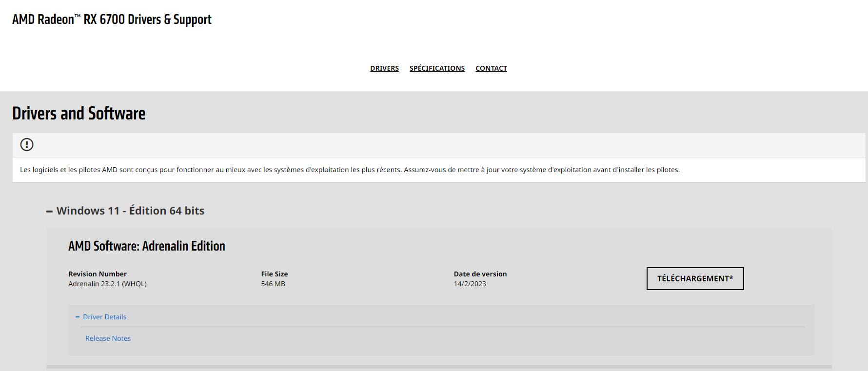Click the File Size label
The height and width of the screenshot is (371, 868).
point(275,274)
